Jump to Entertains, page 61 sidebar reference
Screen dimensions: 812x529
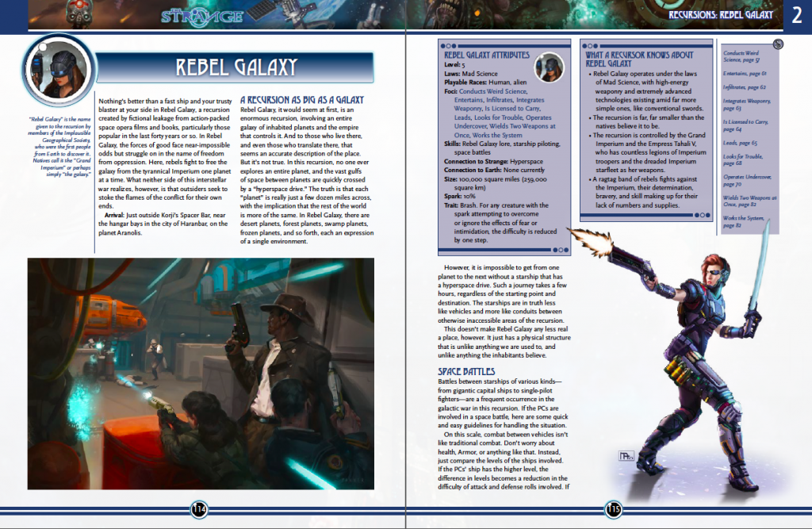click(x=745, y=74)
